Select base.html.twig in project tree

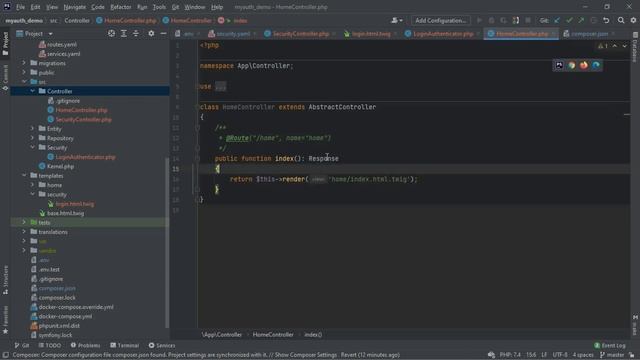[65, 213]
